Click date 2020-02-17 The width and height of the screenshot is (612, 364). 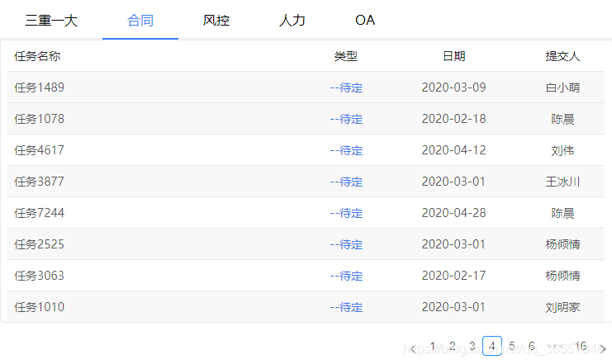coord(453,276)
